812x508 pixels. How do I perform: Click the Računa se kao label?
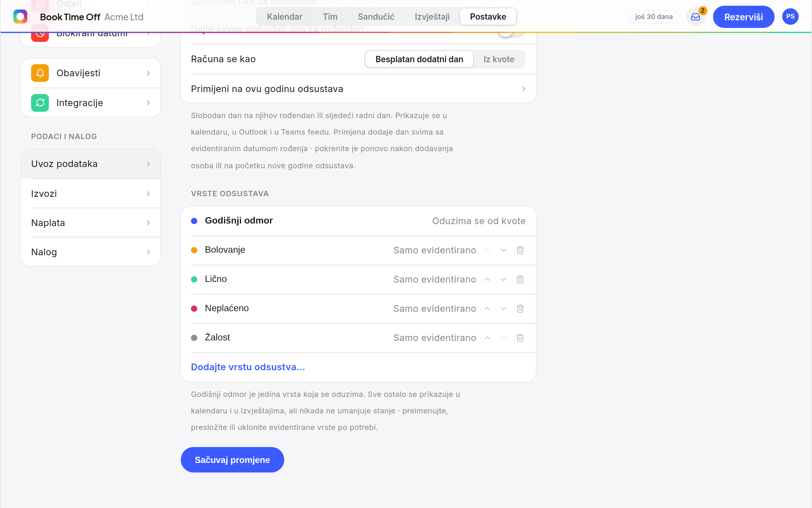pyautogui.click(x=223, y=59)
